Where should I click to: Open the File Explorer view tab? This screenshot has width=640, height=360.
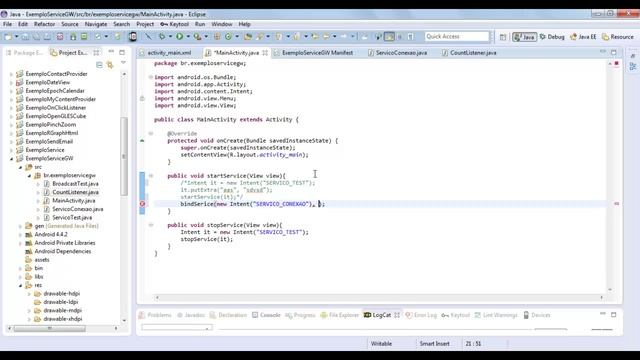[340, 315]
